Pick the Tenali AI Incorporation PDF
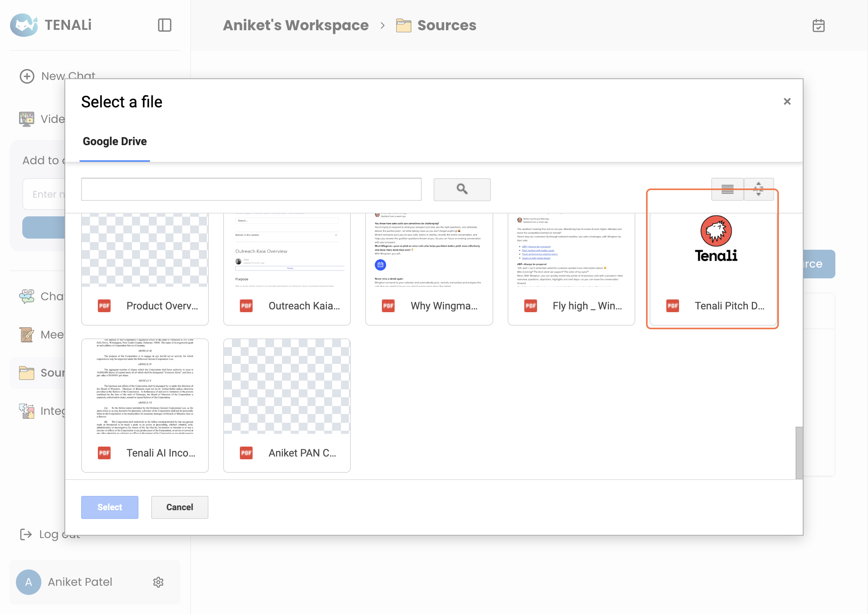This screenshot has height=614, width=868. (x=145, y=405)
